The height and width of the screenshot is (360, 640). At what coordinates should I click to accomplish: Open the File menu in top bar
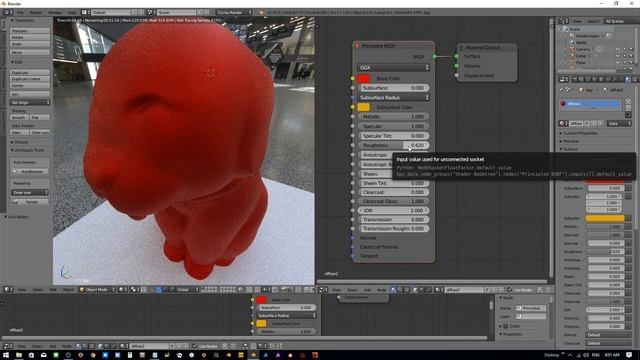pyautogui.click(x=20, y=13)
